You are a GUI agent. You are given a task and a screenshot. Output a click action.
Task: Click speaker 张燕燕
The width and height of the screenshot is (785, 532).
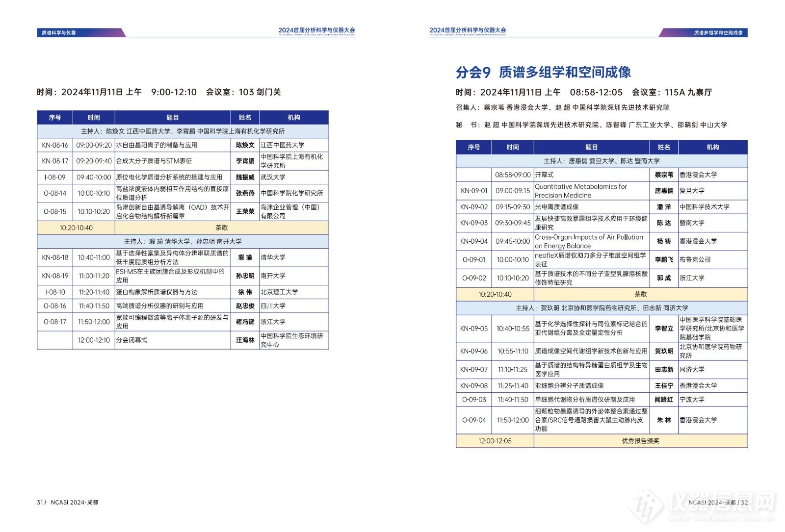click(x=245, y=193)
